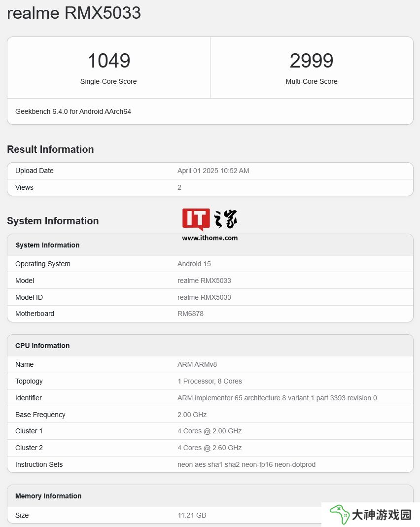
Task: Select the multi-core score 2999
Action: point(312,61)
